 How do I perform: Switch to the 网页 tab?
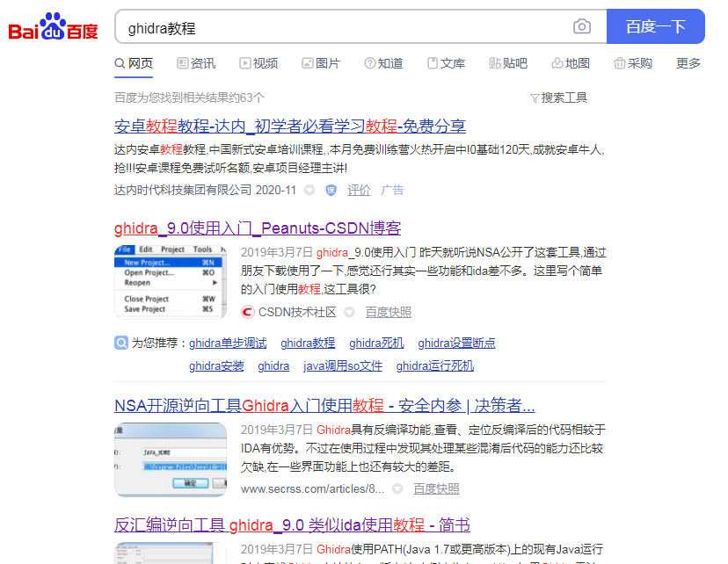(x=134, y=63)
